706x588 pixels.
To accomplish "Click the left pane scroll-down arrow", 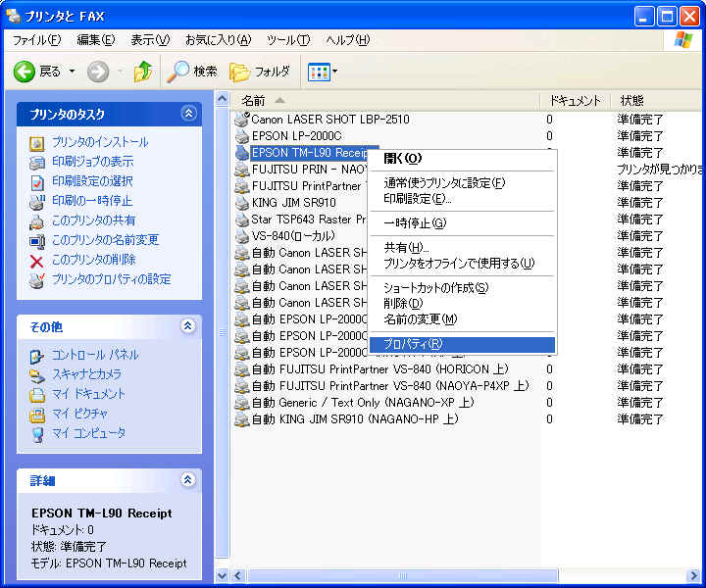I will tap(222, 575).
